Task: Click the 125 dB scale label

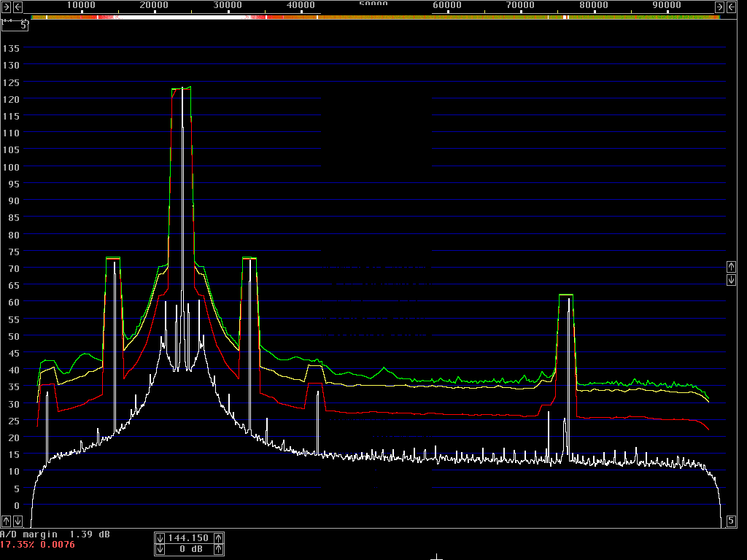Action: (x=11, y=82)
